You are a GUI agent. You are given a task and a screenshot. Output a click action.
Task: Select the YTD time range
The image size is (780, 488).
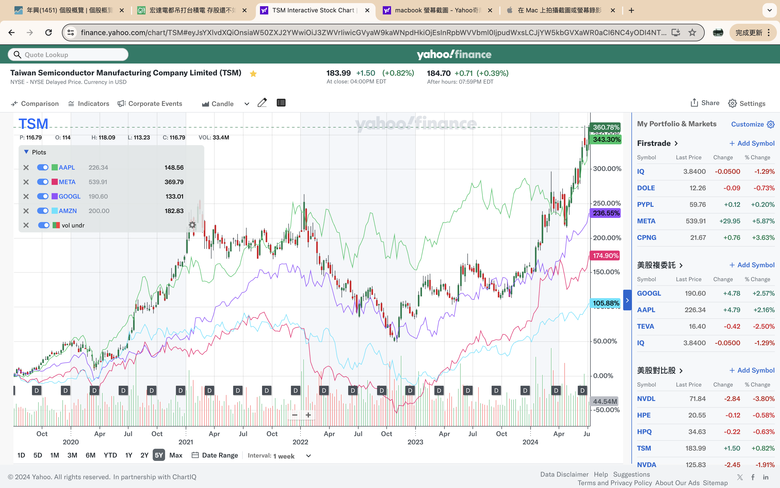tap(110, 455)
